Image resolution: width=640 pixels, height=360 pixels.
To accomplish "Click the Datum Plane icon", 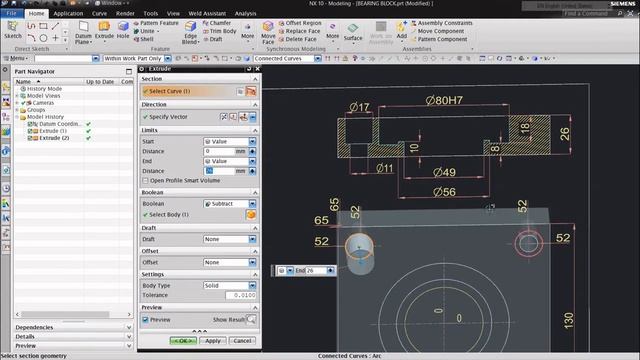I will pos(83,32).
